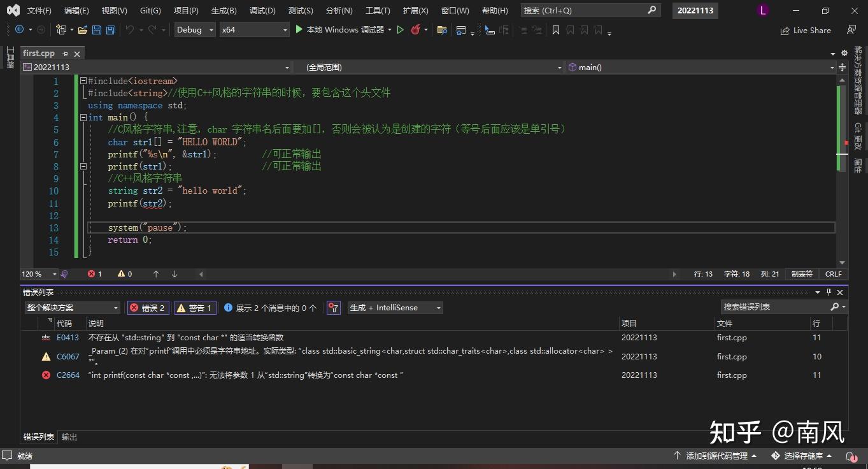Open the Live Share session button
This screenshot has height=469, width=868.
(x=806, y=30)
